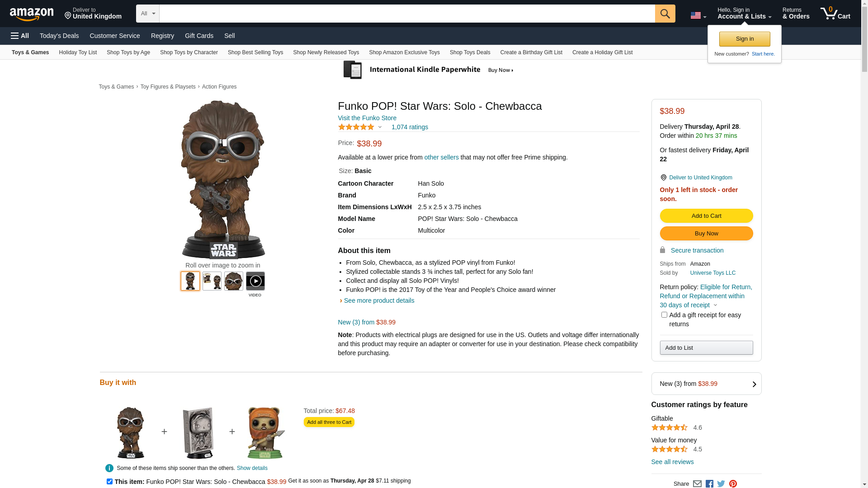Image resolution: width=868 pixels, height=488 pixels.
Task: Click the search magnifier button
Action: [665, 14]
